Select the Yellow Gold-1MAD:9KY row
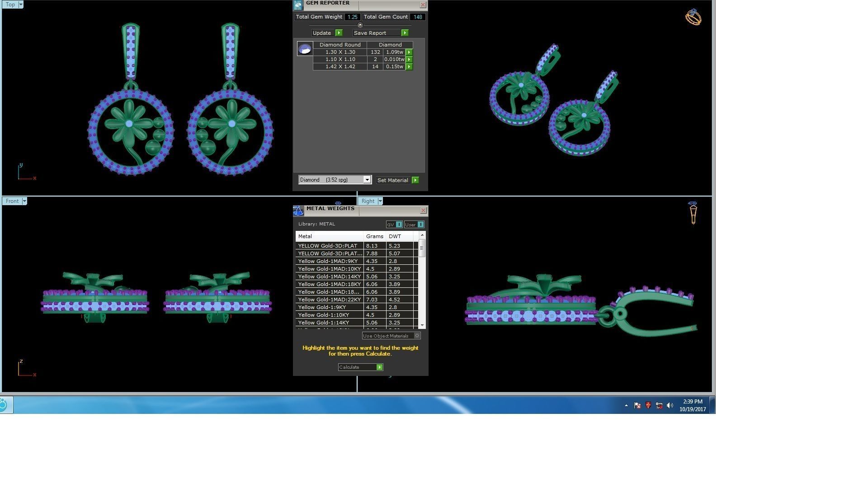 pyautogui.click(x=357, y=261)
